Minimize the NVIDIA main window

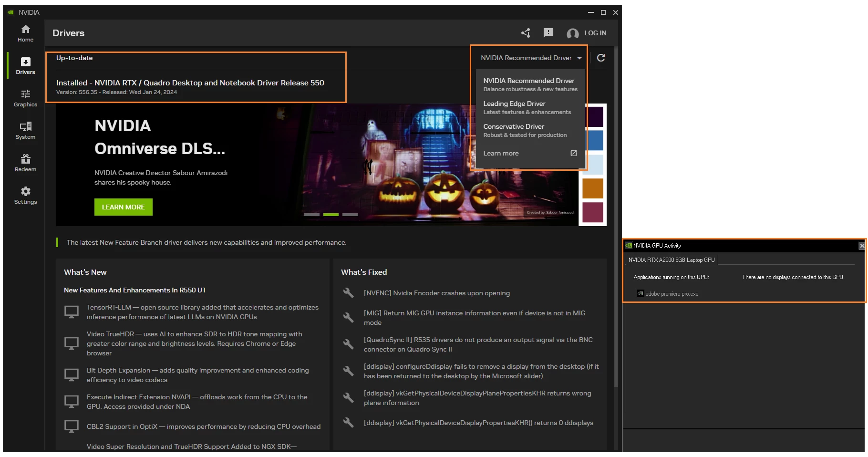pos(591,12)
